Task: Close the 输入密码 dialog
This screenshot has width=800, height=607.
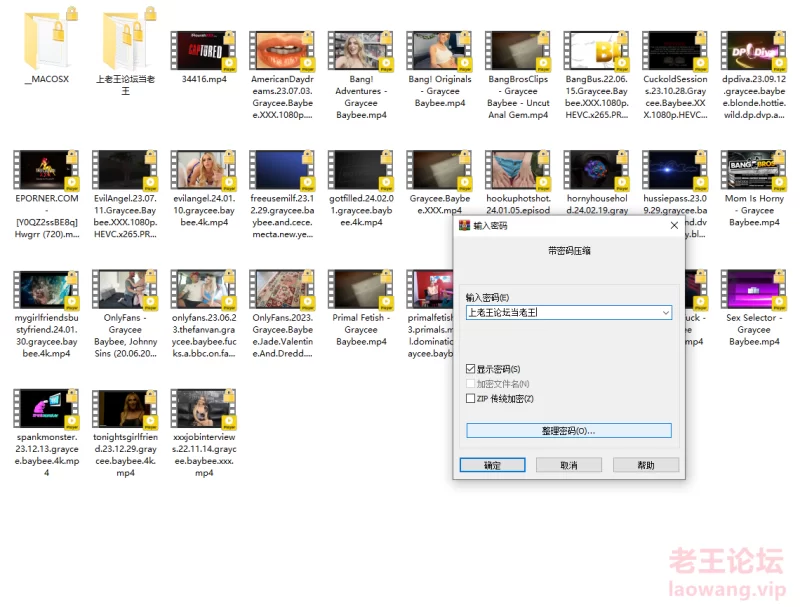Action: pyautogui.click(x=674, y=225)
